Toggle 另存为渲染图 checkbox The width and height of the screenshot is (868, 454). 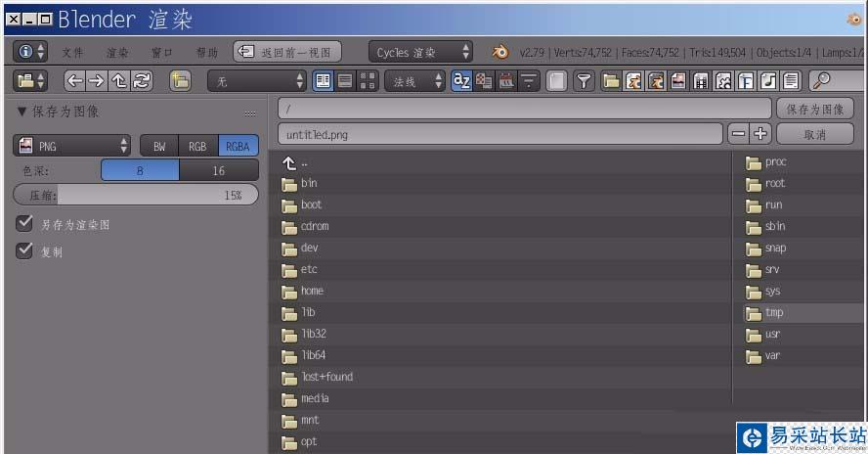point(24,223)
